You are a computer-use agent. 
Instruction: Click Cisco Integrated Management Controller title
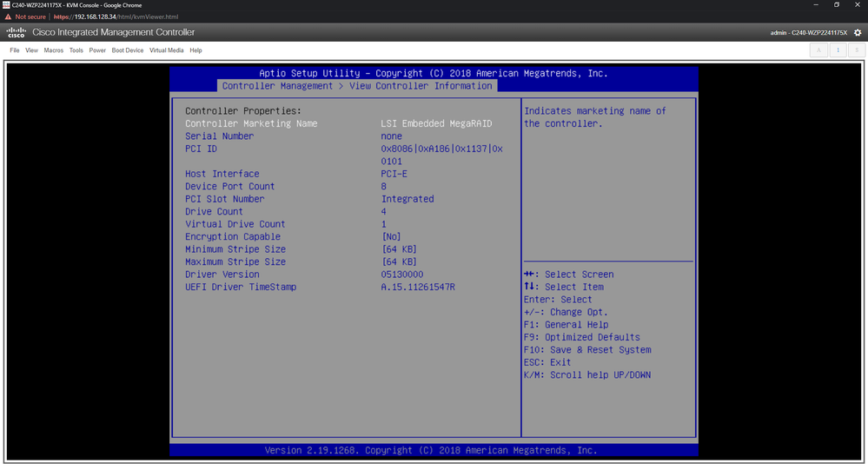[114, 33]
